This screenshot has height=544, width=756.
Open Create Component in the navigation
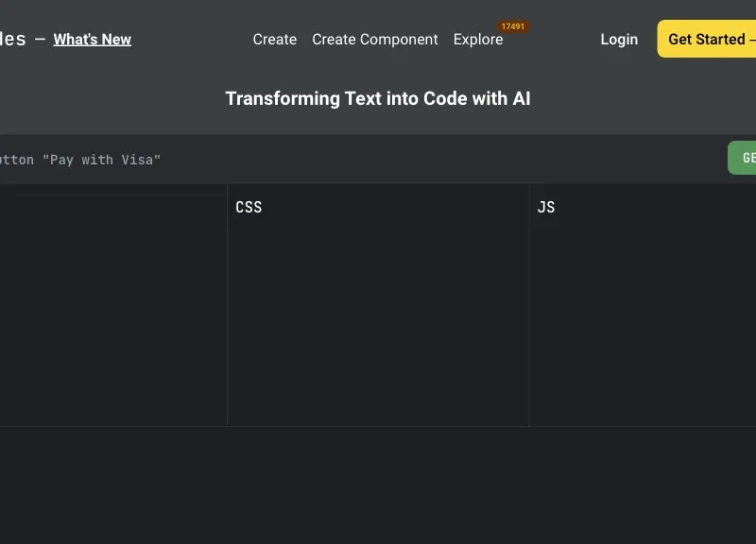coord(375,40)
